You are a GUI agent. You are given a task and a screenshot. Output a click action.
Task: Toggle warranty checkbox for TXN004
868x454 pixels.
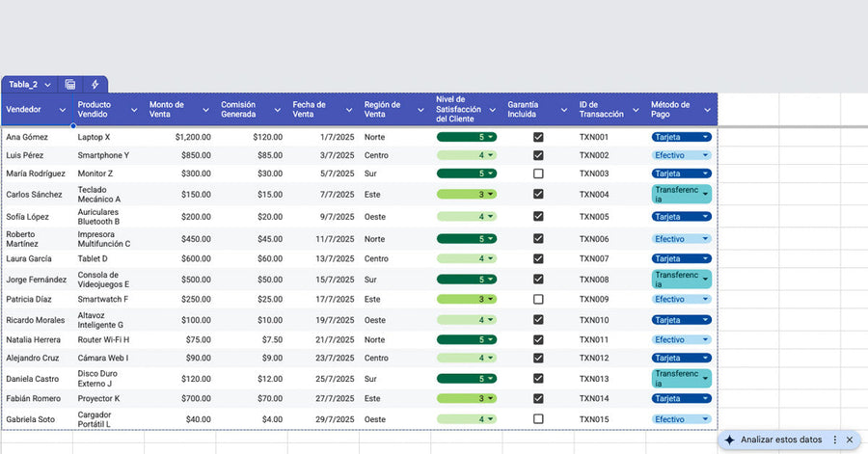[x=538, y=194]
